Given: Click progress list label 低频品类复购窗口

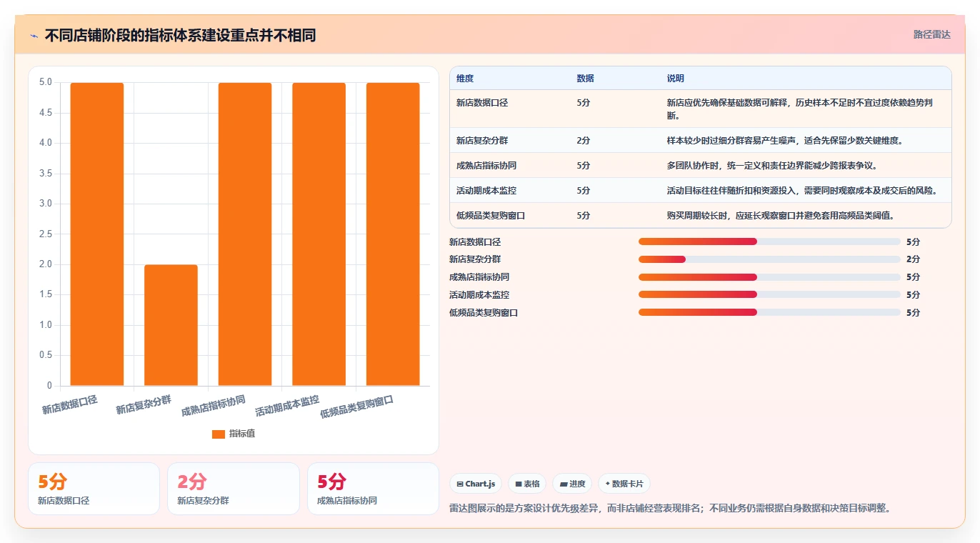Looking at the screenshot, I should point(484,313).
